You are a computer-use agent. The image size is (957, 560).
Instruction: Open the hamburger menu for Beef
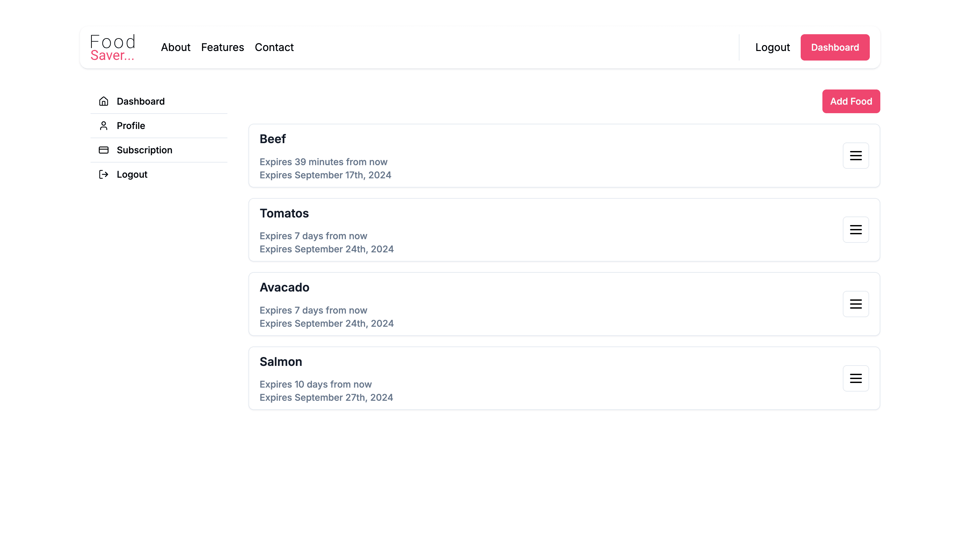pyautogui.click(x=856, y=156)
